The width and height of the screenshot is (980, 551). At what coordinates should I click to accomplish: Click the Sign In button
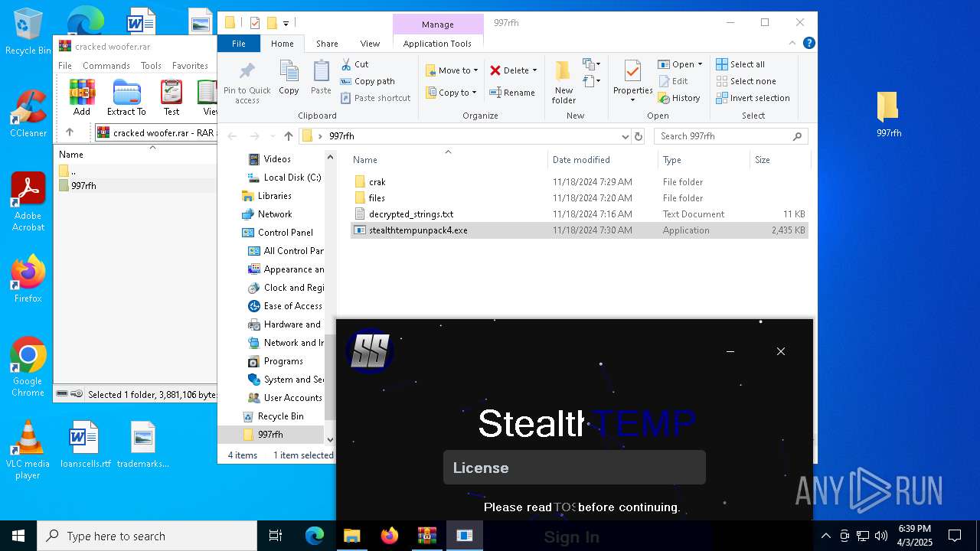571,537
